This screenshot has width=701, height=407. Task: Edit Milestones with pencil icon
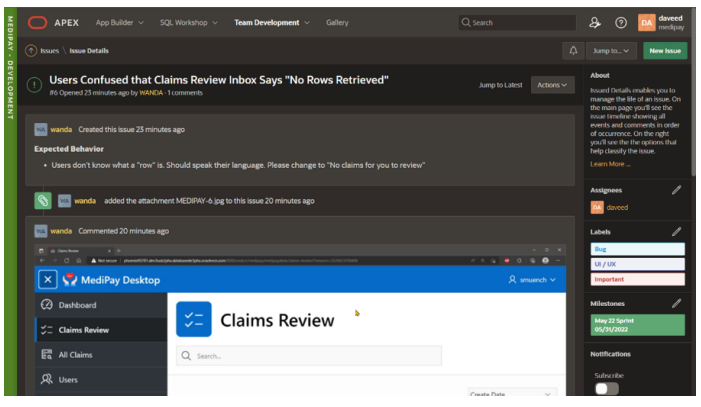click(x=676, y=303)
